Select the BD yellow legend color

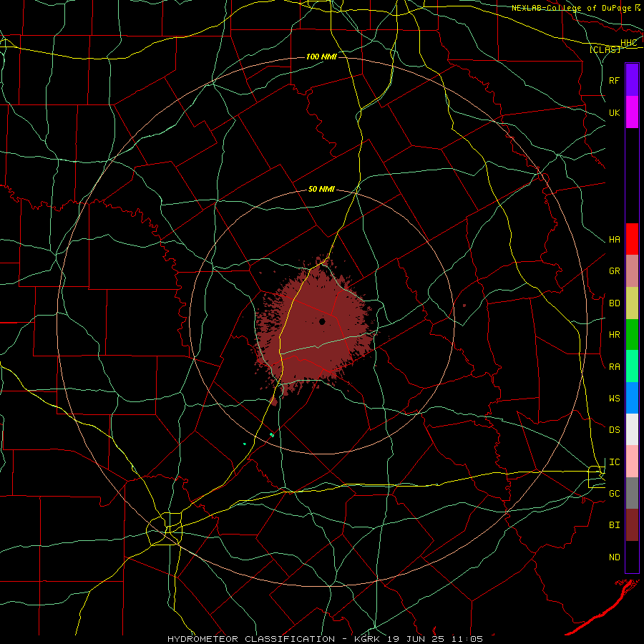click(x=632, y=303)
